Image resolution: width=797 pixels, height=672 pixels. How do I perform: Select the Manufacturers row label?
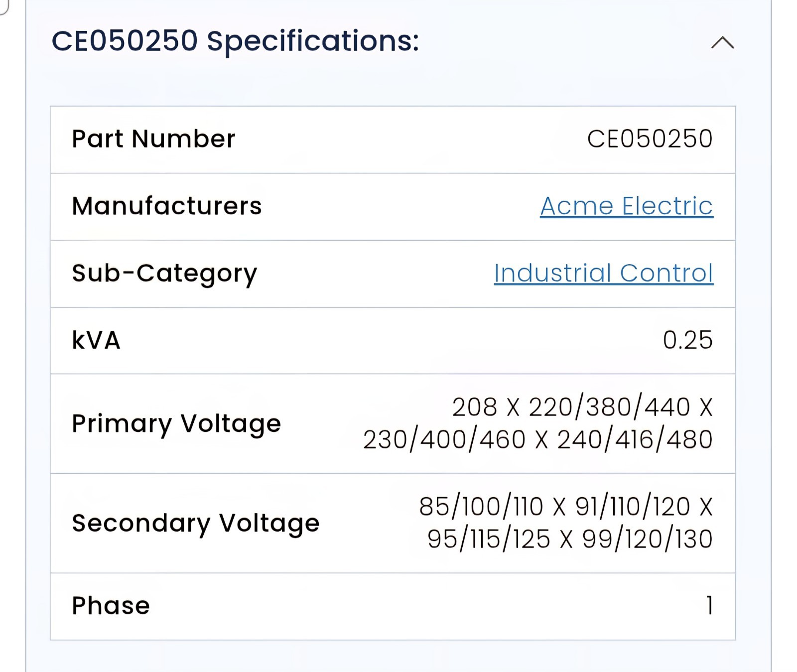(x=167, y=206)
